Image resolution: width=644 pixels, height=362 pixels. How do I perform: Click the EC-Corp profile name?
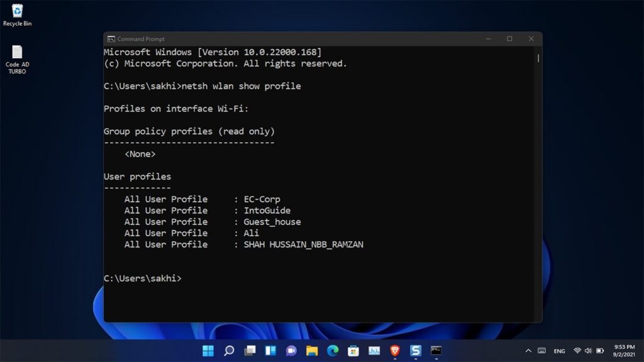(x=262, y=199)
